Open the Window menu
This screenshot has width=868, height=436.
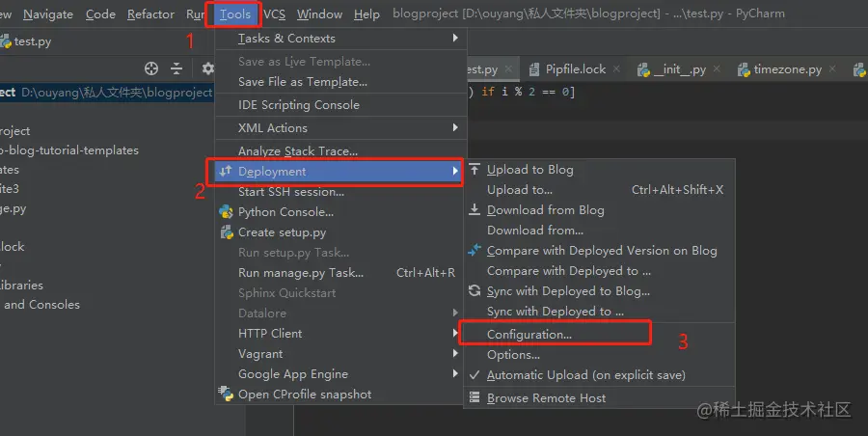tap(319, 14)
